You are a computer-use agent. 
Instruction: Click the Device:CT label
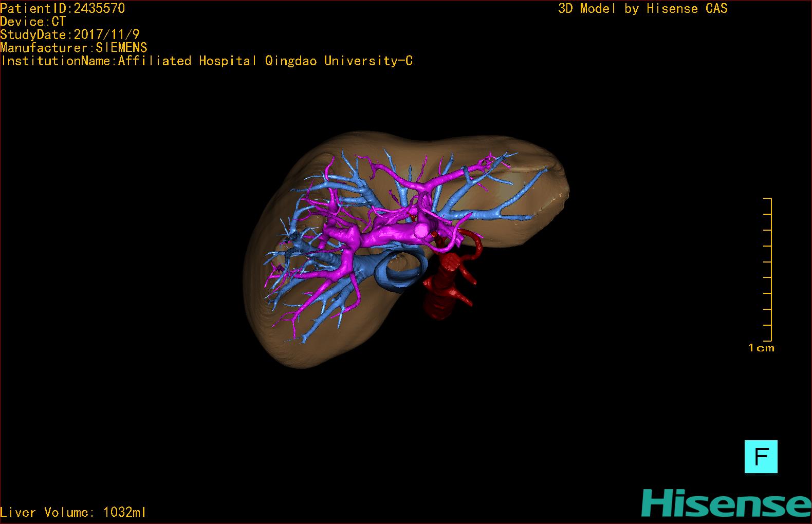point(33,22)
